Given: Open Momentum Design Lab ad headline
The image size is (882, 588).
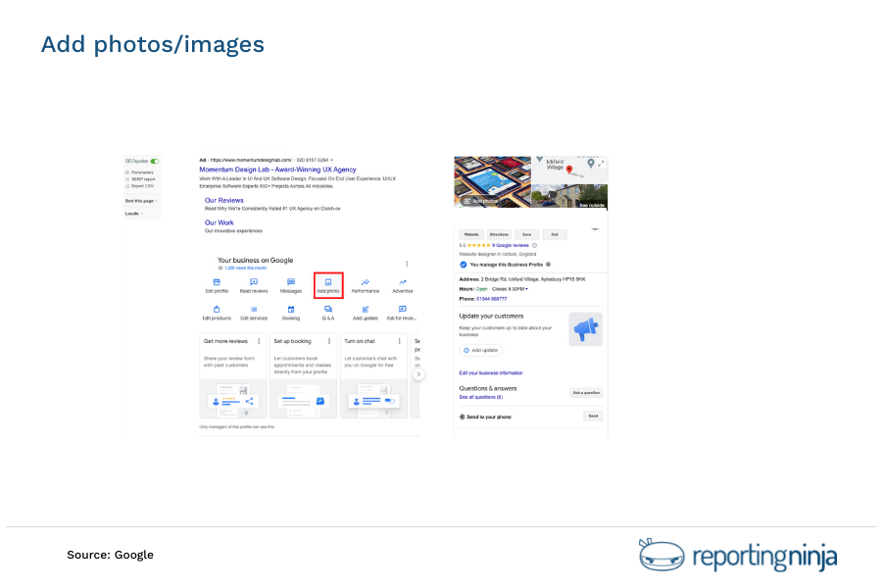Looking at the screenshot, I should [277, 170].
